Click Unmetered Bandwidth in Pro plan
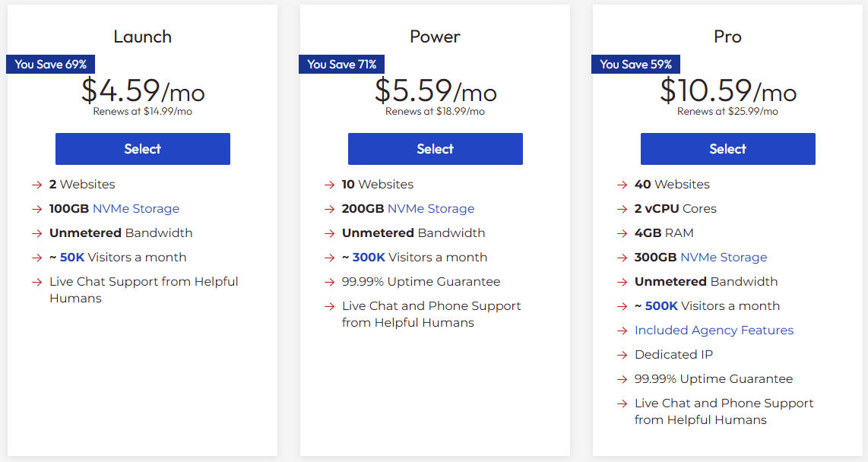The image size is (868, 462). point(706,282)
